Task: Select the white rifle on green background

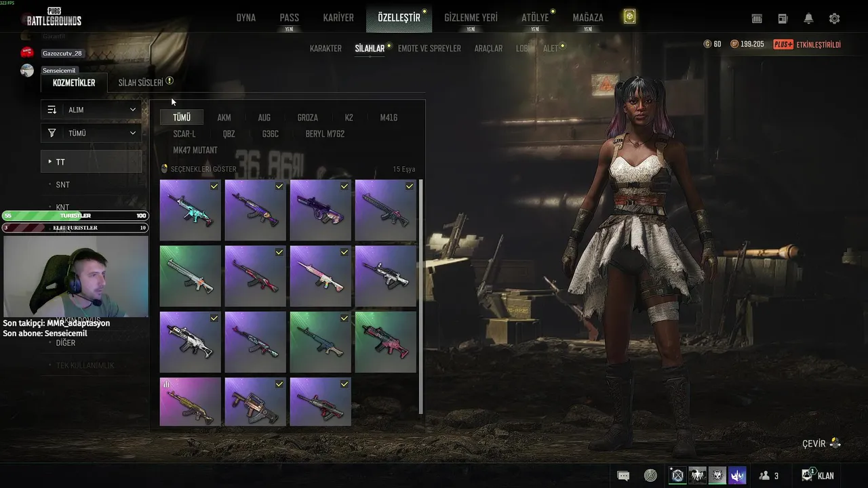Action: point(190,276)
